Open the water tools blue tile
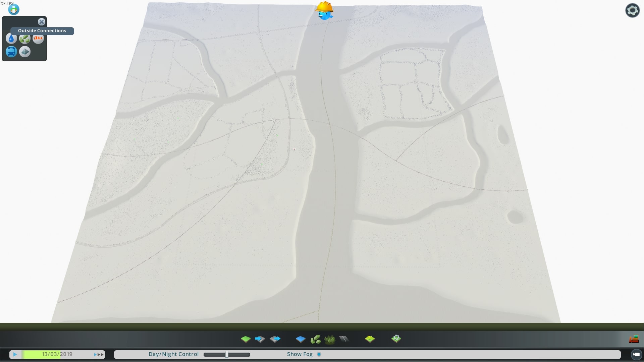Screen dimensions: 644x362 pos(301,339)
